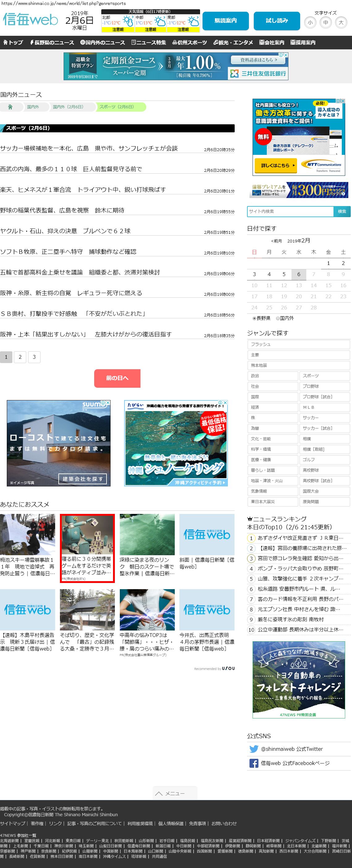
Task: Open ranking item 5 山雅 攻撃強化
Action: [x=300, y=579]
